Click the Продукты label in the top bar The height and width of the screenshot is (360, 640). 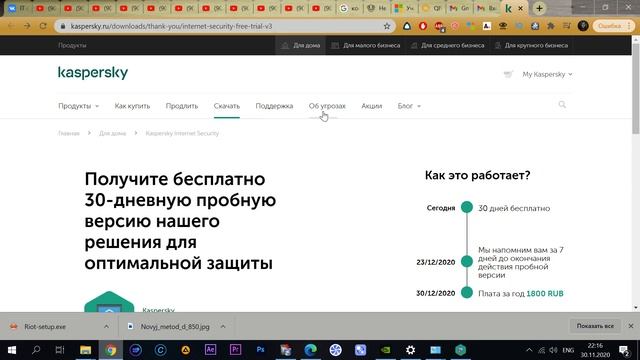point(72,45)
